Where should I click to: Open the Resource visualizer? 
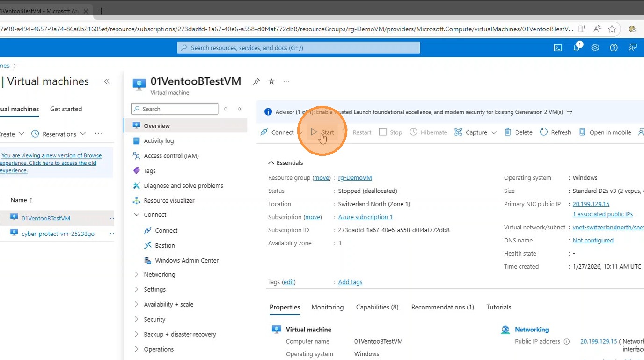coord(169,201)
